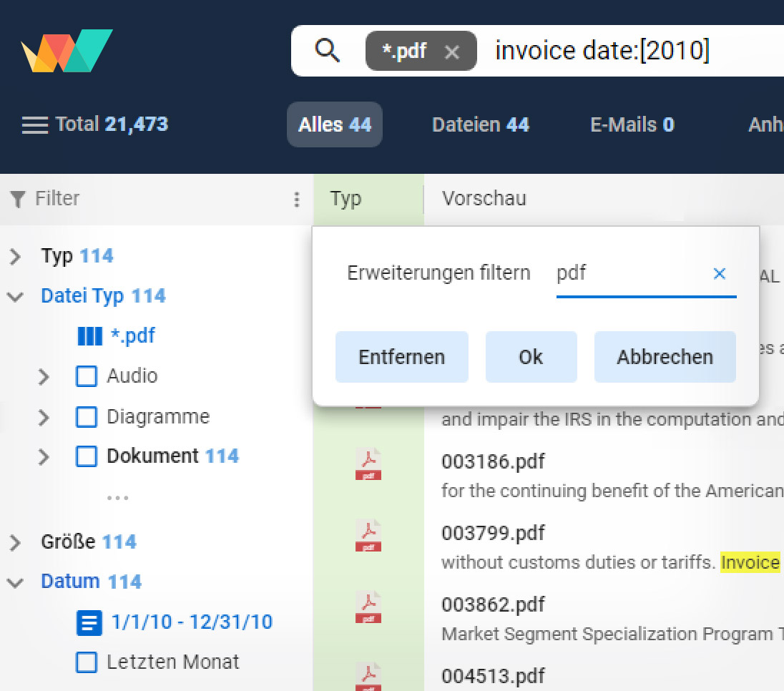Image resolution: width=784 pixels, height=691 pixels.
Task: Click the filter funnel icon
Action: pyautogui.click(x=17, y=199)
